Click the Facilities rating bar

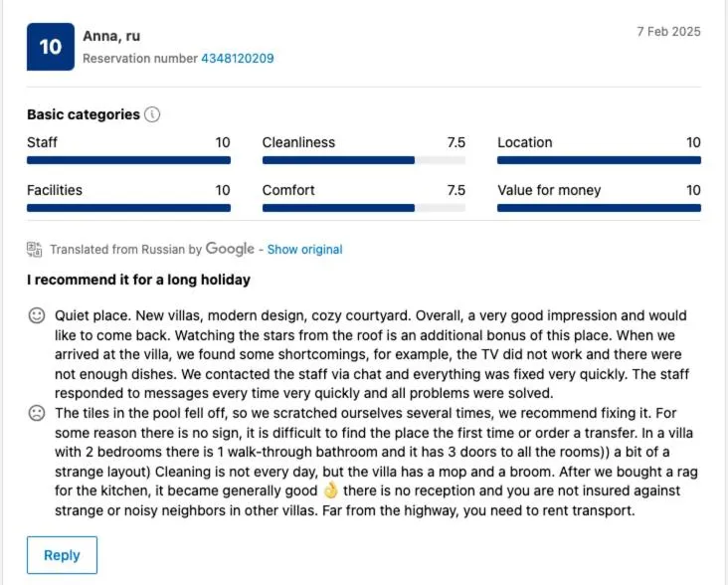128,208
